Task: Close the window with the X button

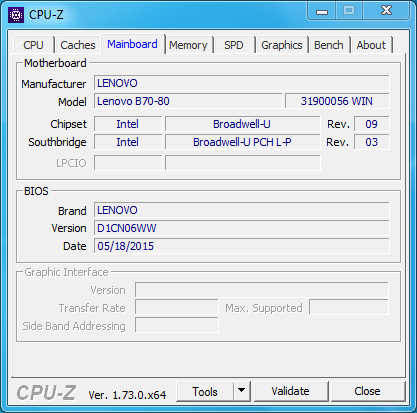Action: pos(386,11)
